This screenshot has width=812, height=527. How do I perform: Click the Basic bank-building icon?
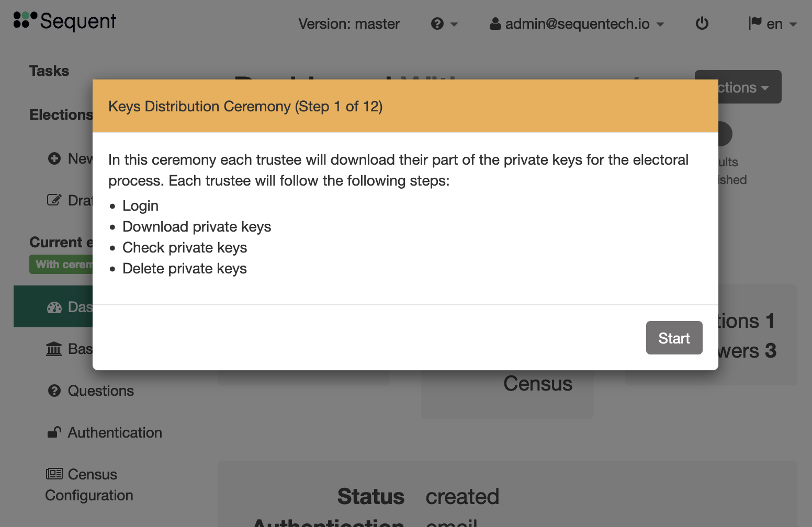(x=54, y=349)
